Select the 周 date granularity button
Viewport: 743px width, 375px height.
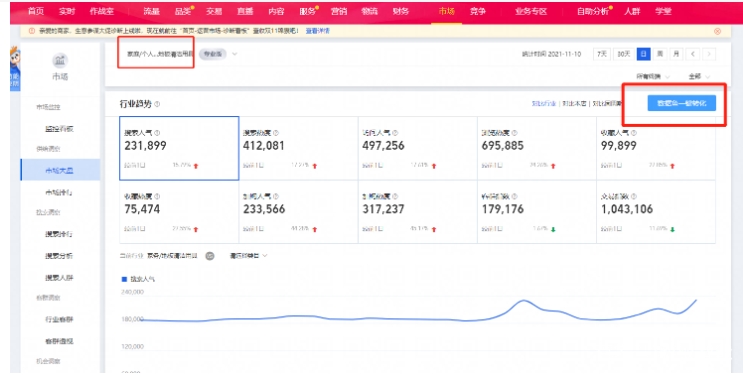click(660, 54)
